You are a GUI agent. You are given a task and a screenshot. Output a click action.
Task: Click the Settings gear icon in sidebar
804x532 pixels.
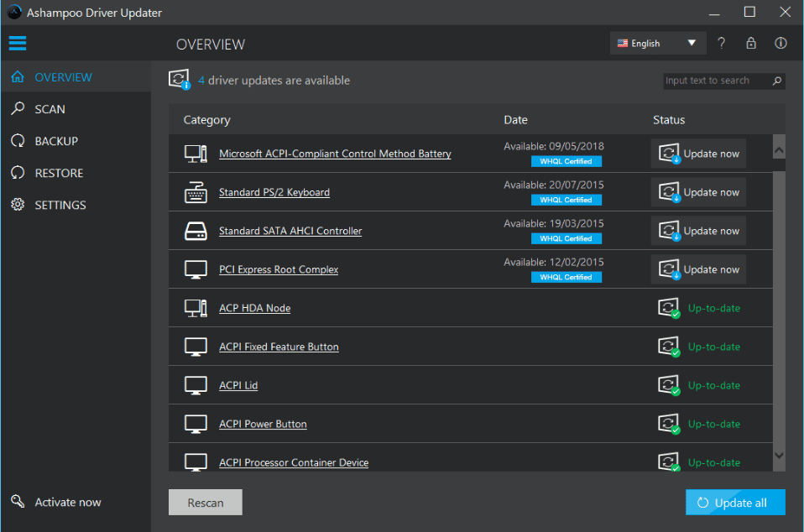[x=18, y=205]
